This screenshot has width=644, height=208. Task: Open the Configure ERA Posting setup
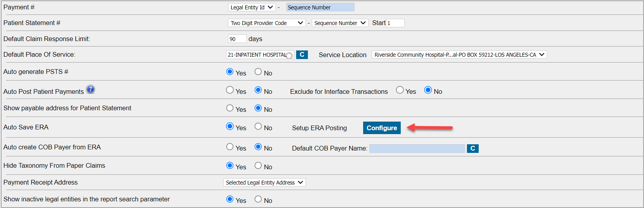(x=382, y=128)
